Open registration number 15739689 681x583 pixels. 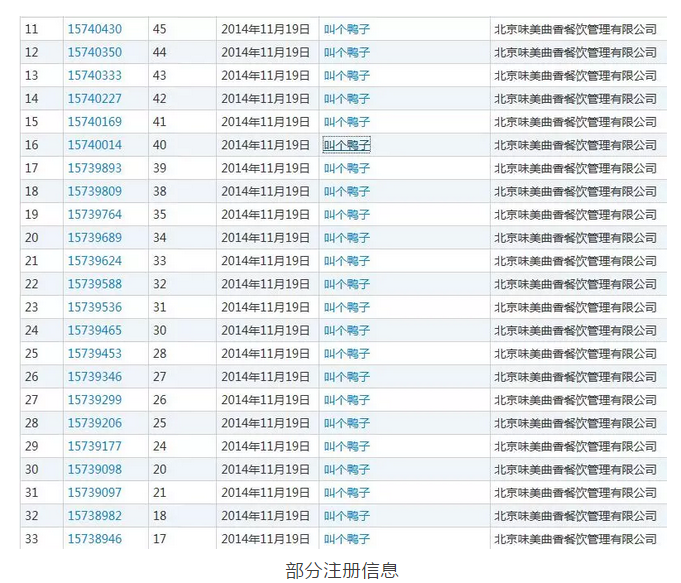point(94,238)
